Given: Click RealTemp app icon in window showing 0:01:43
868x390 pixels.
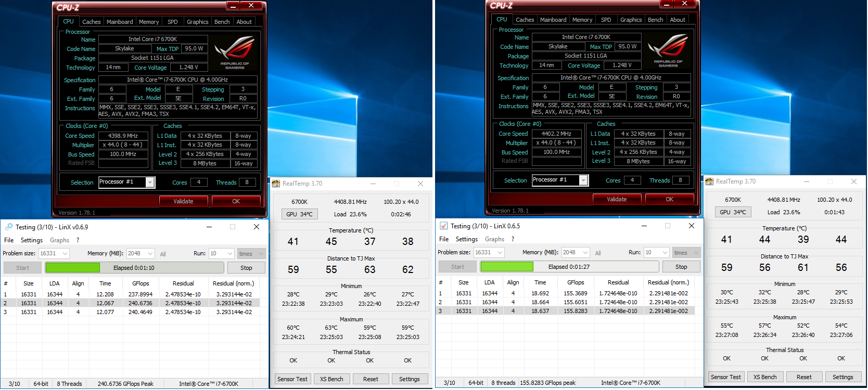Looking at the screenshot, I should click(709, 181).
